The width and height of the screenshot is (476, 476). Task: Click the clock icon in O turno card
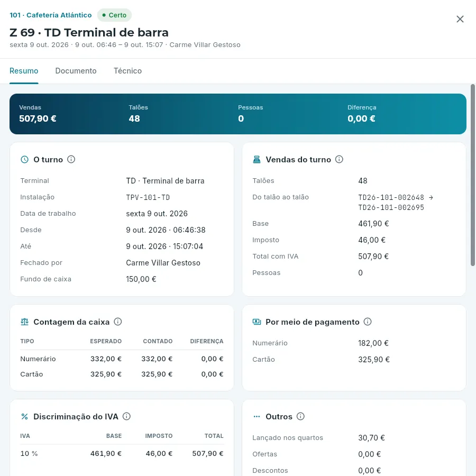[24, 160]
